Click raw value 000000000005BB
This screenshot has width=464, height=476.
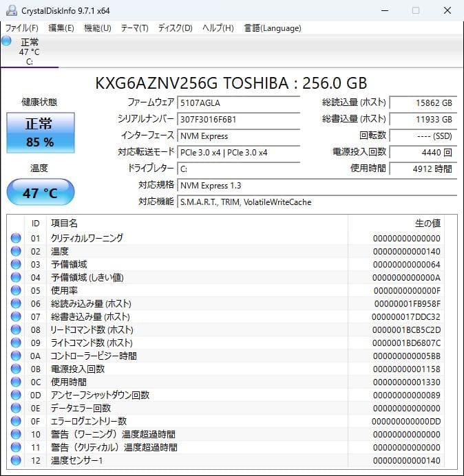point(407,356)
